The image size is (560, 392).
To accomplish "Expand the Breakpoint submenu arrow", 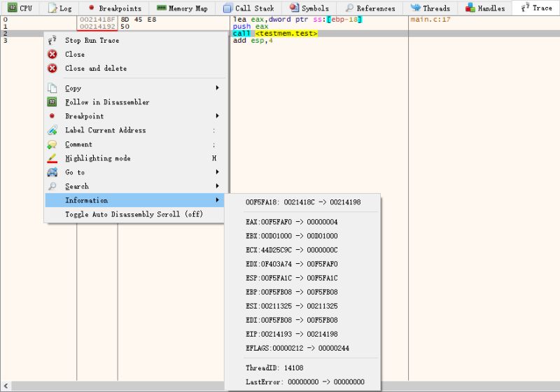I will click(x=217, y=116).
